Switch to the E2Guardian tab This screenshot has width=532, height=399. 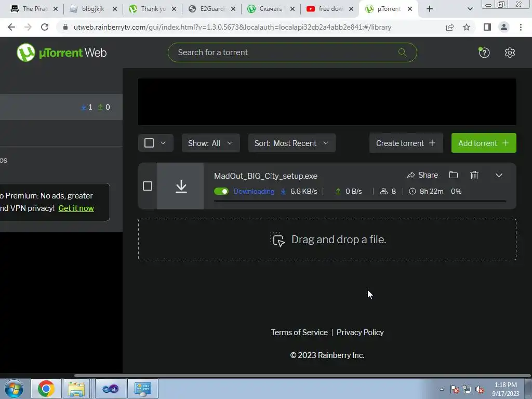[x=211, y=9]
